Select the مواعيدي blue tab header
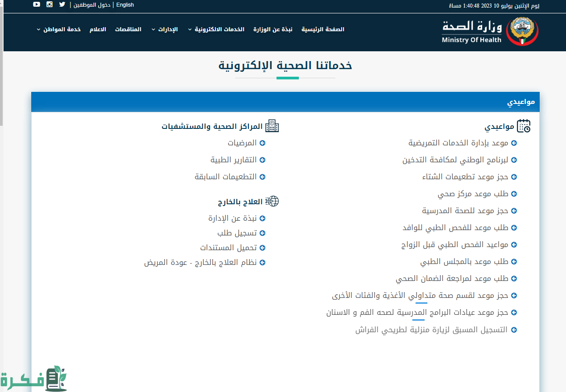 click(285, 102)
